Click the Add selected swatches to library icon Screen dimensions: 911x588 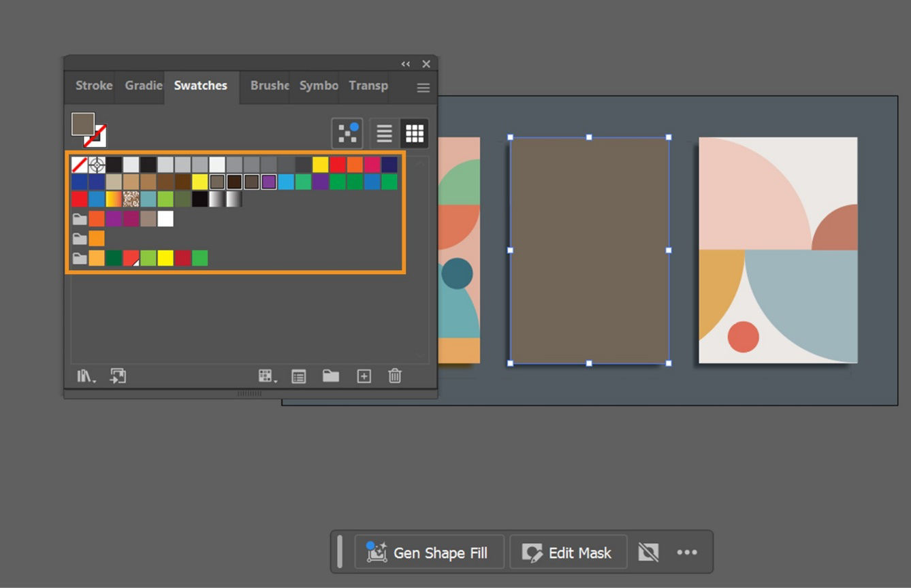pyautogui.click(x=118, y=376)
